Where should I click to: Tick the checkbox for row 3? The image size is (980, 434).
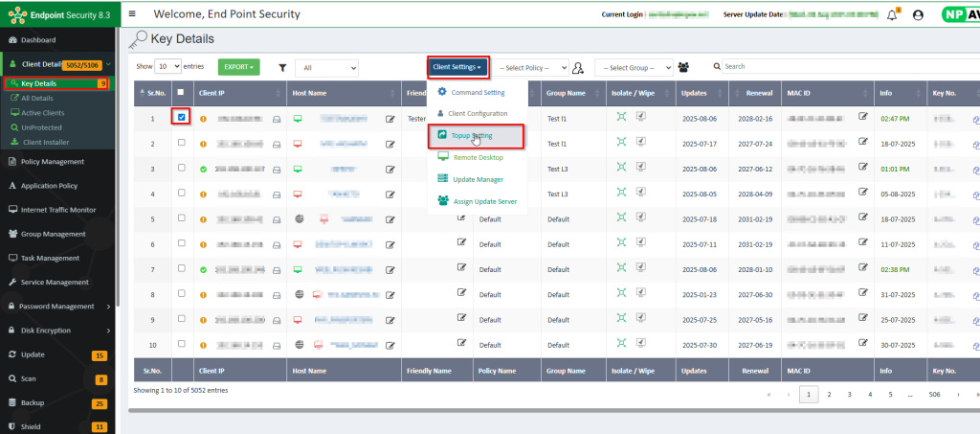click(x=181, y=169)
